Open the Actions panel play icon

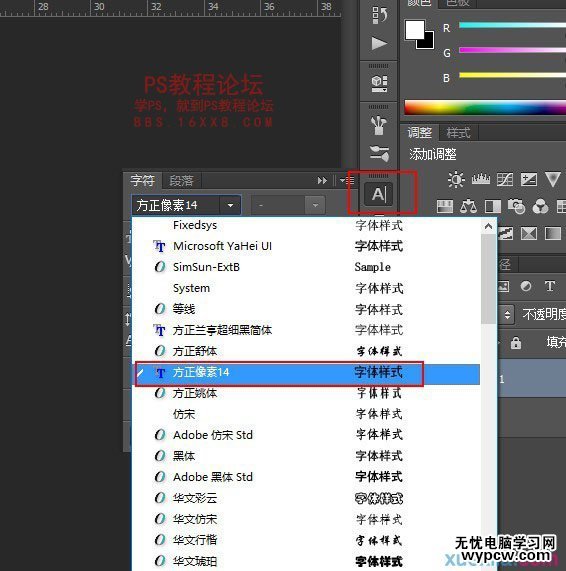379,43
